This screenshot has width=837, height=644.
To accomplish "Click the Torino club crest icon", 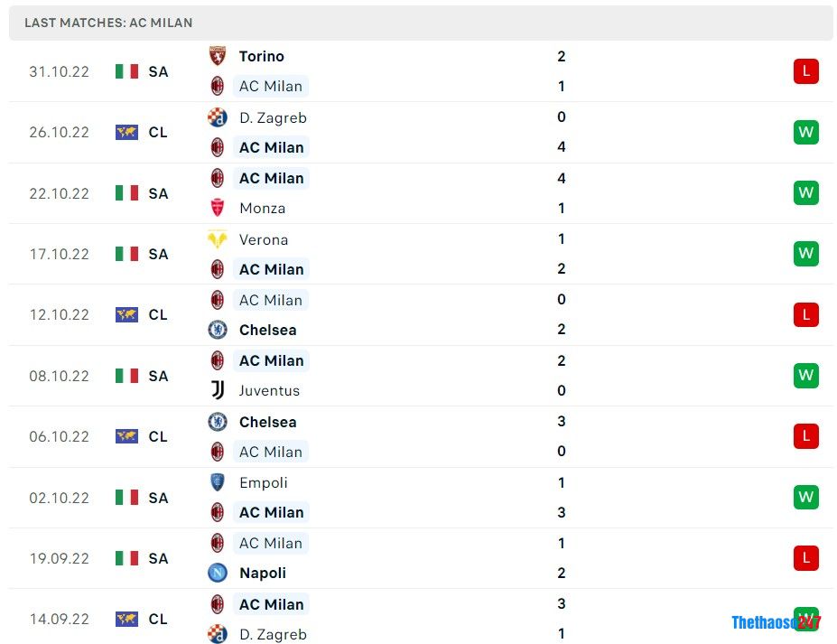I will click(x=217, y=56).
